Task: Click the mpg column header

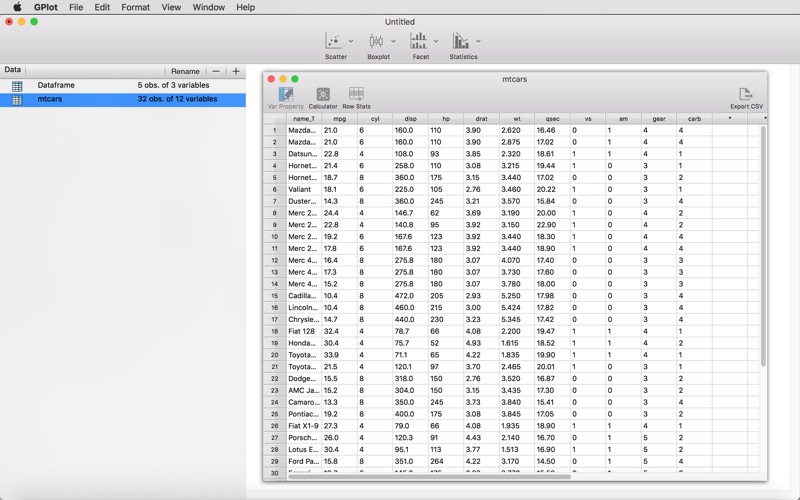Action: pyautogui.click(x=339, y=119)
